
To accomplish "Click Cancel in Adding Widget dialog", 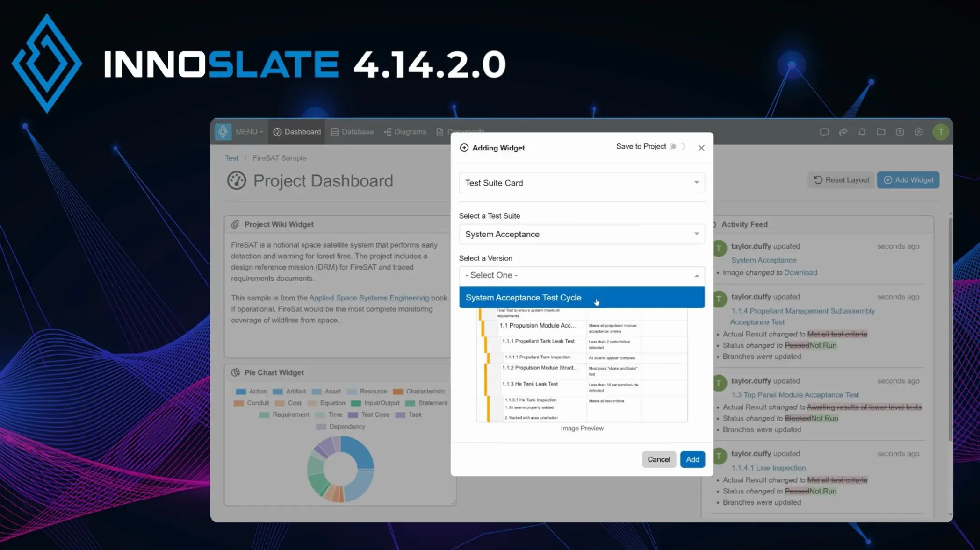I will [x=659, y=459].
